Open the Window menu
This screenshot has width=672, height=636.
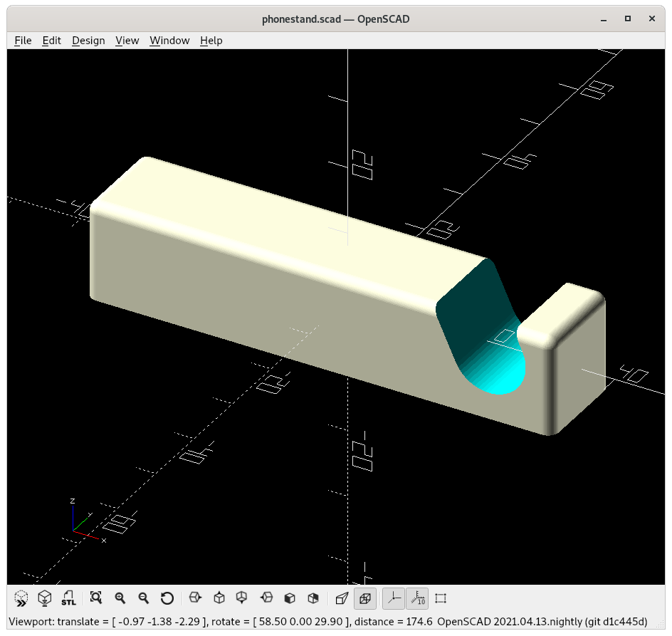(x=169, y=41)
